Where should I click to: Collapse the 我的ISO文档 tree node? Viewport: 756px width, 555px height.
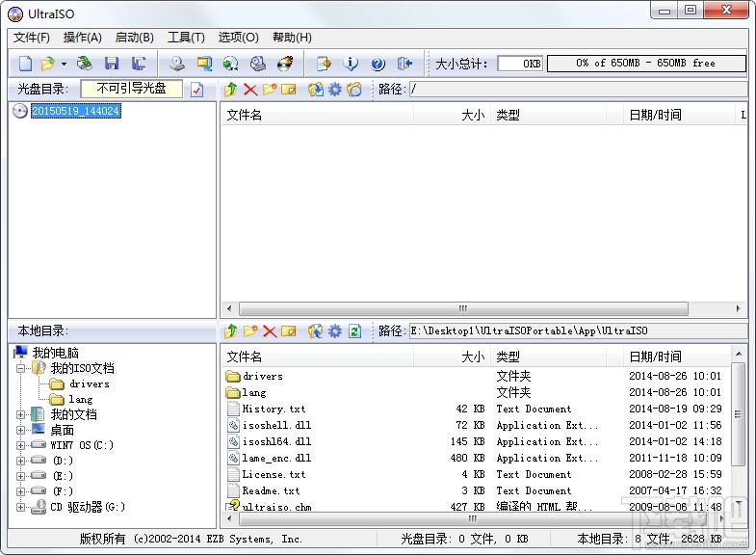(20, 368)
